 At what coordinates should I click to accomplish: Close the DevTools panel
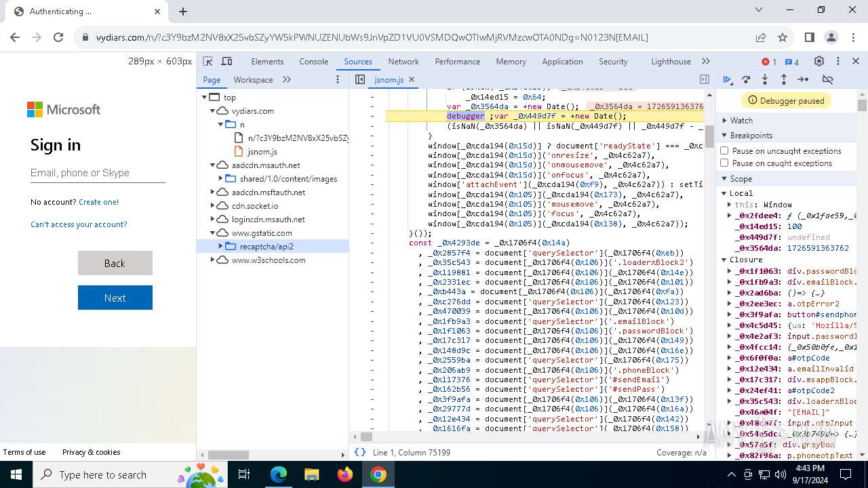(856, 61)
